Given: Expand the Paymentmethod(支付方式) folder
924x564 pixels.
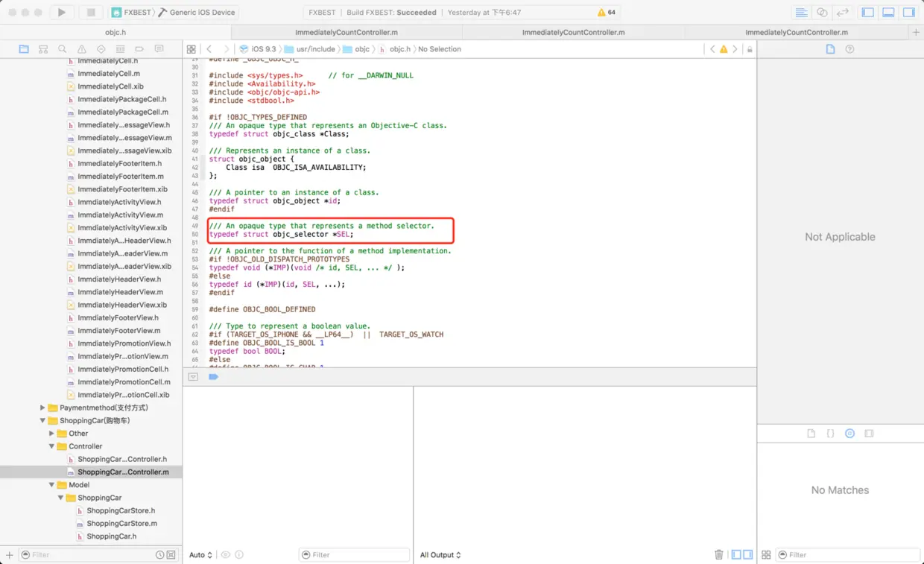Looking at the screenshot, I should click(42, 408).
